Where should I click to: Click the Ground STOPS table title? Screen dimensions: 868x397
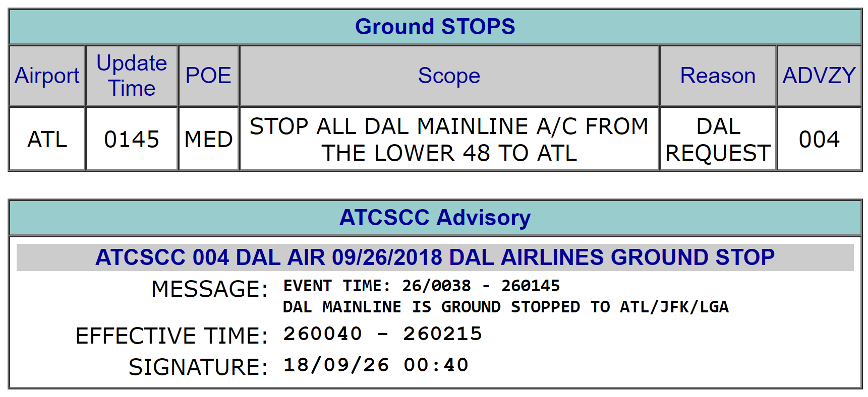pyautogui.click(x=435, y=27)
